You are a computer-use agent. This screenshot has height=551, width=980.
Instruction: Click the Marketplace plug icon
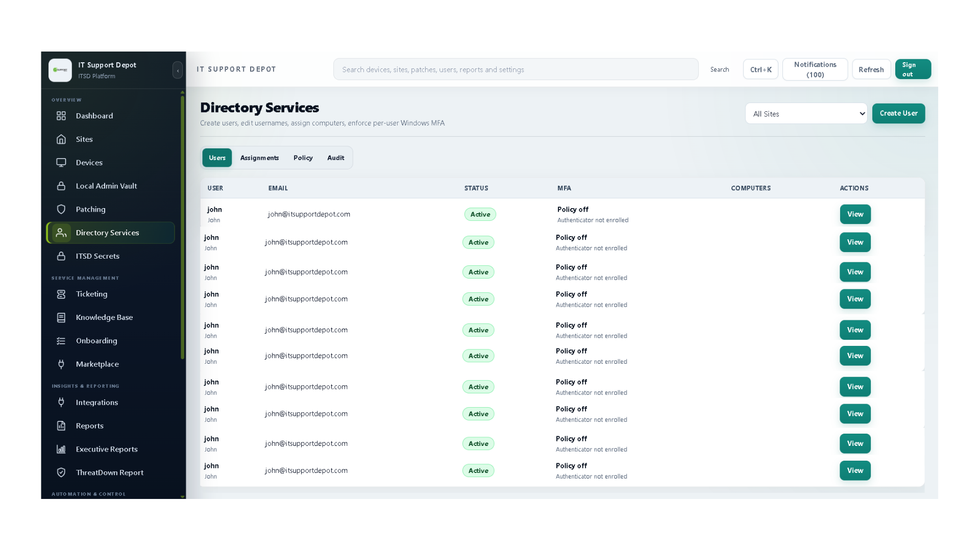[61, 364]
